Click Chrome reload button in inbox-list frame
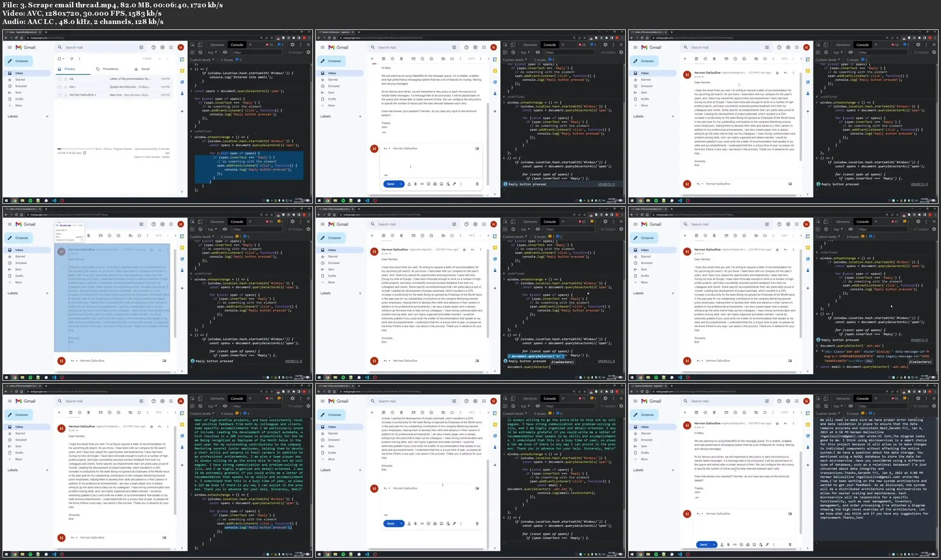The image size is (941, 560). click(x=16, y=38)
